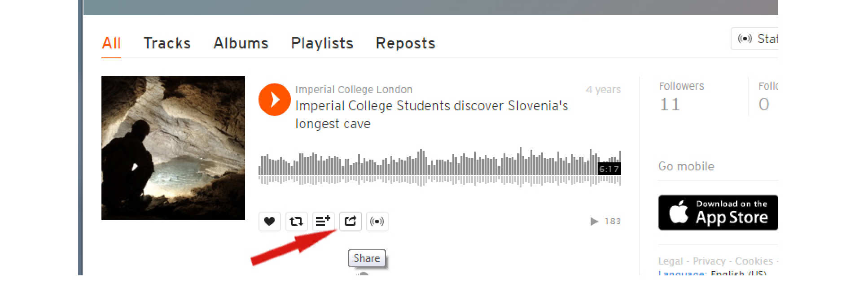Repost the Slovenia cave track
The width and height of the screenshot is (868, 287).
(x=296, y=222)
